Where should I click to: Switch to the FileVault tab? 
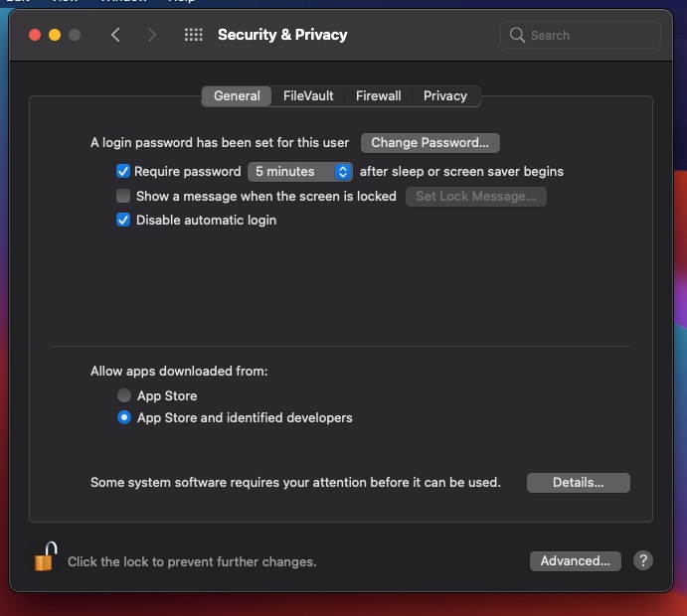[x=308, y=96]
